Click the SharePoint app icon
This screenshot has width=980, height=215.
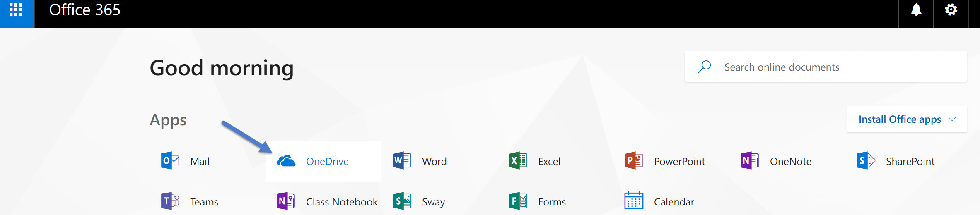(866, 161)
